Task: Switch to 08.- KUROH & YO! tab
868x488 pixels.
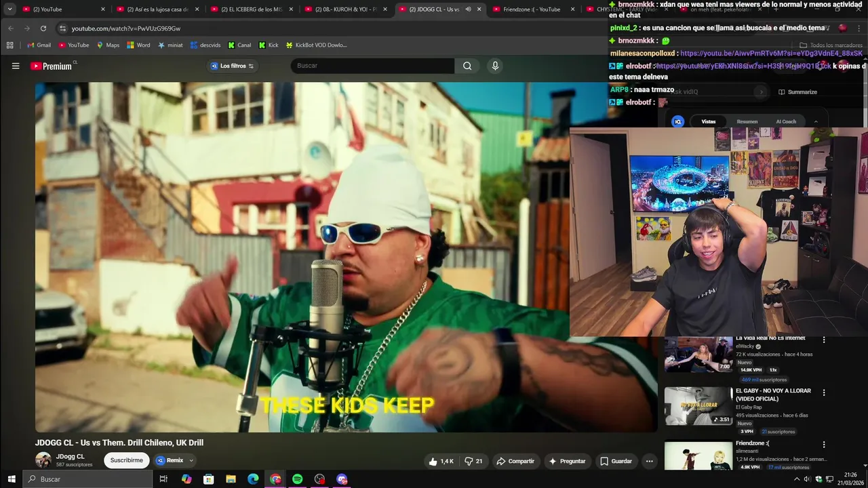Action: [346, 9]
